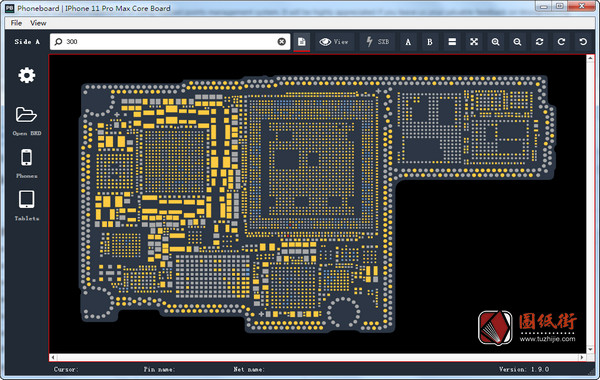Click the fit-to-screen expand icon
Image resolution: width=600 pixels, height=380 pixels.
tap(474, 42)
